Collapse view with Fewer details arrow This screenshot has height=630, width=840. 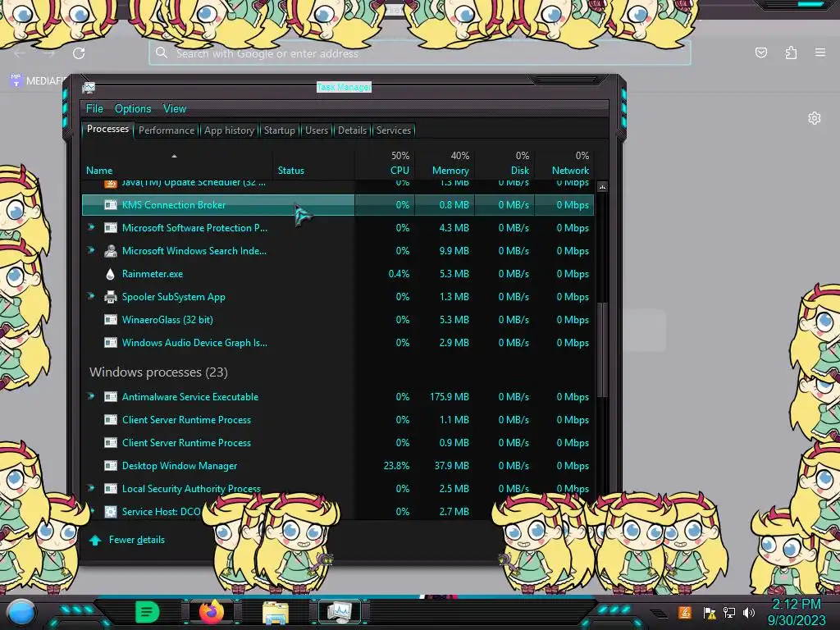[95, 540]
